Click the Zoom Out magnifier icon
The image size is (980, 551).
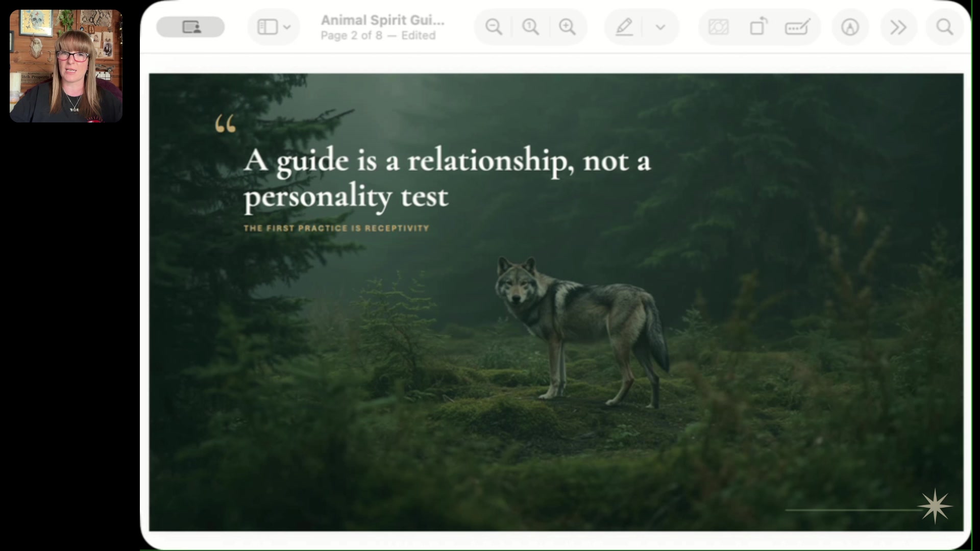click(x=494, y=27)
